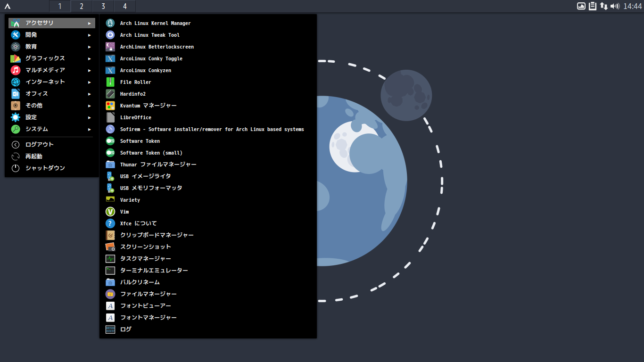
Task: Click the USB イメージライタ icon
Action: coord(110,176)
